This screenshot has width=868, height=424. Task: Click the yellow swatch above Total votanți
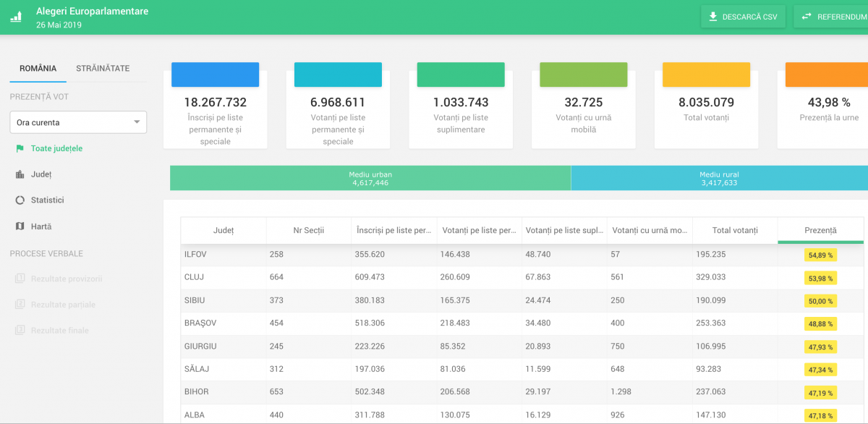pos(706,75)
